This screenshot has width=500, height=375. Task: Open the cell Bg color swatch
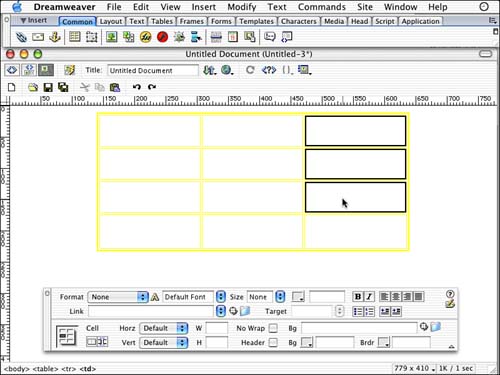(x=307, y=342)
